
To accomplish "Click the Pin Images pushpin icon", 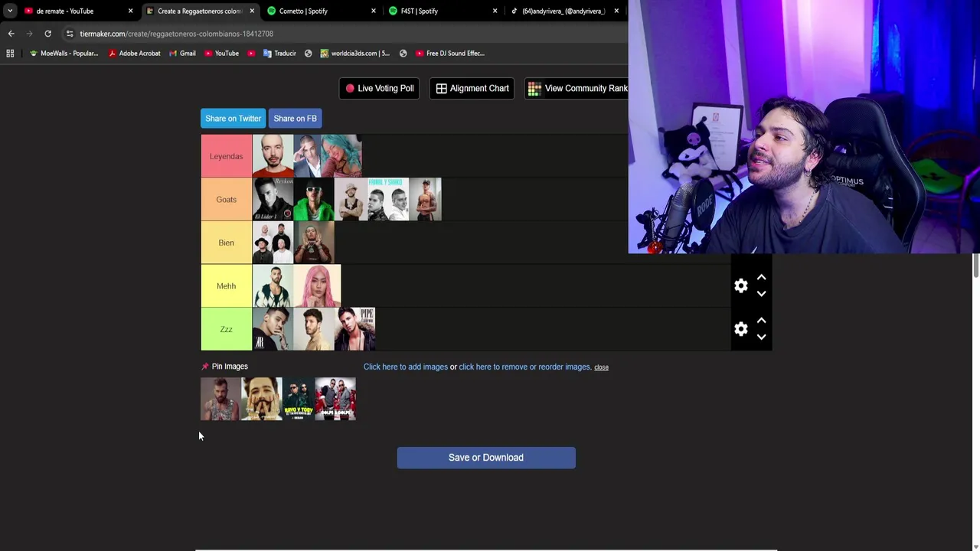I will coord(204,367).
